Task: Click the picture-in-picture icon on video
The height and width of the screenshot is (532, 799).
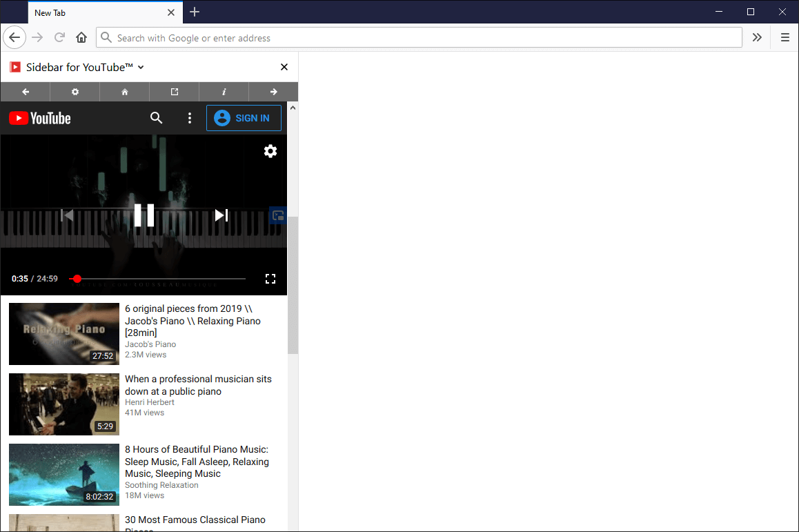Action: coord(278,215)
